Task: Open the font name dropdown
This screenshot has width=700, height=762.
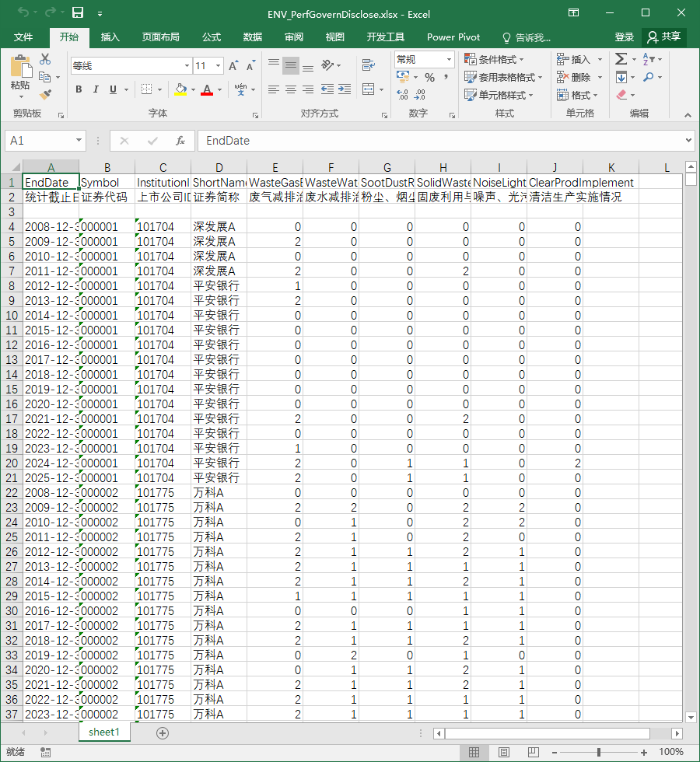Action: point(187,65)
